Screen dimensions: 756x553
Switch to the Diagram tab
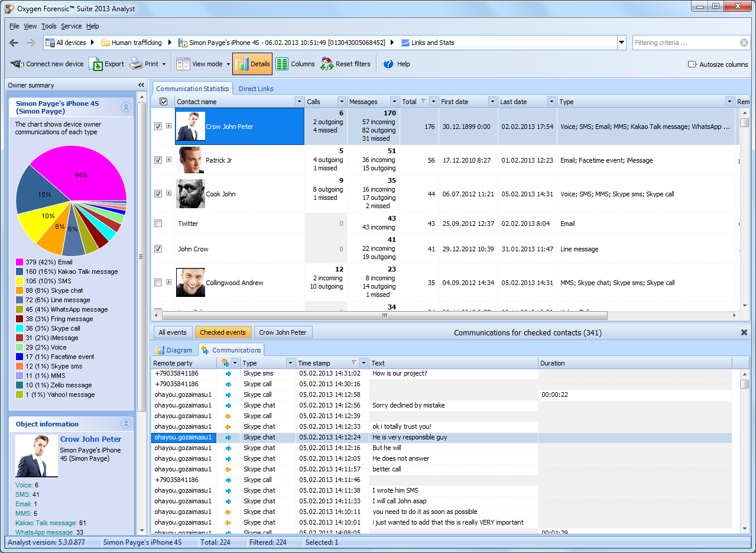(174, 350)
